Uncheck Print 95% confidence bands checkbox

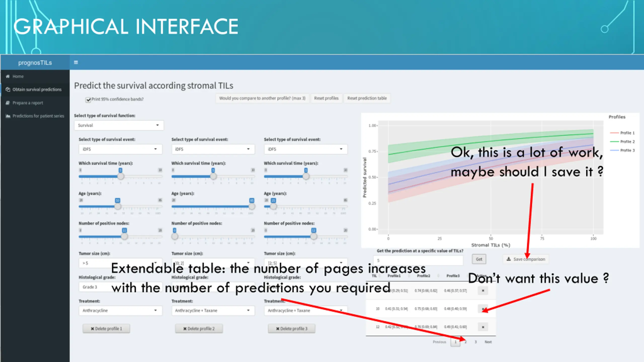pos(88,100)
